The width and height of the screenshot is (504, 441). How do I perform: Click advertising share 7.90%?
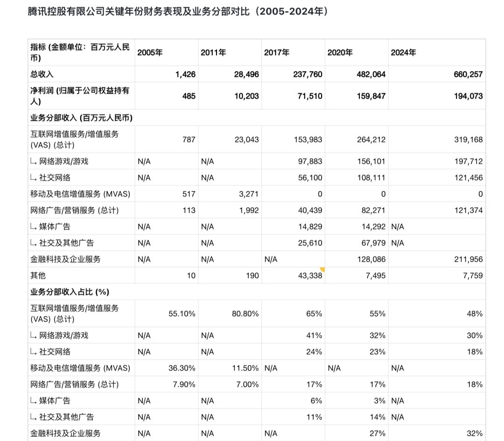184,384
